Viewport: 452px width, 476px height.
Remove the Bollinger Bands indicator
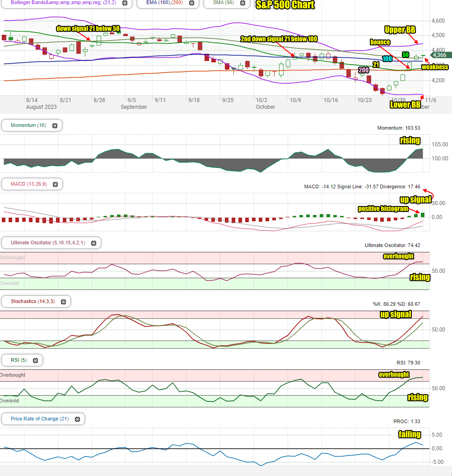click(125, 3)
